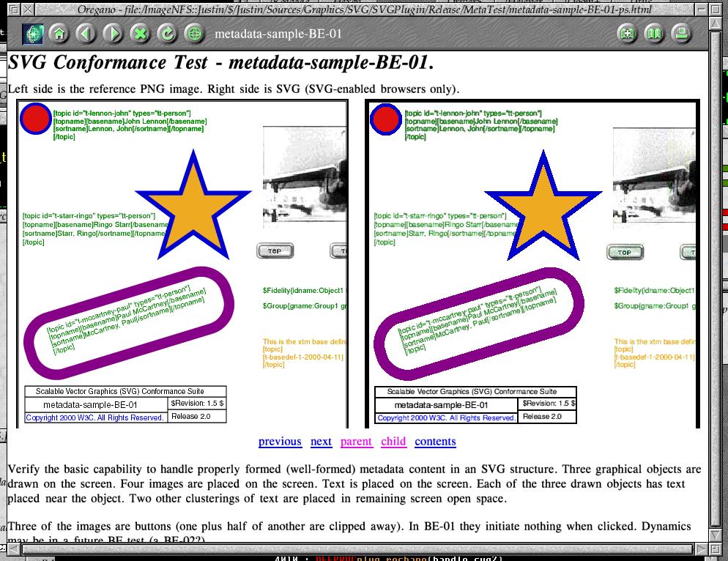
Task: Reload the page with the circular arrow button
Action: 167,34
